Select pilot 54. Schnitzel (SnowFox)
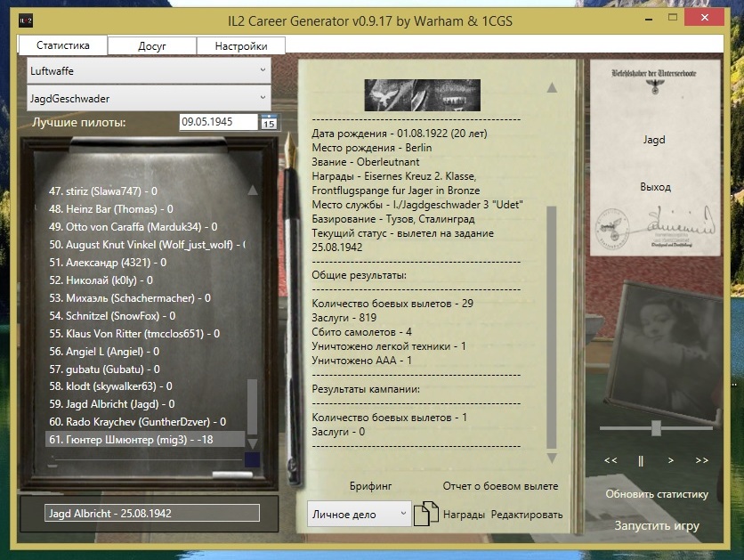The image size is (744, 560). (x=112, y=316)
